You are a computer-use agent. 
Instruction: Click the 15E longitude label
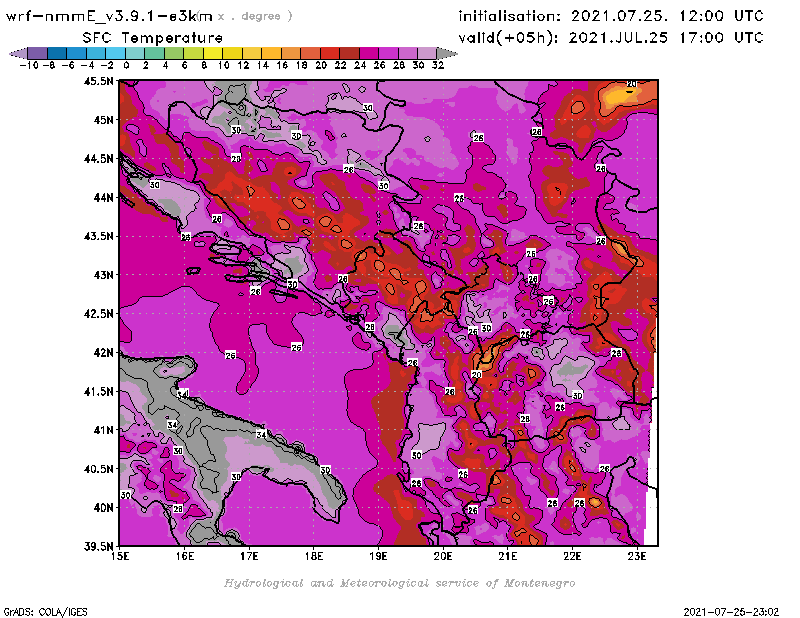point(120,556)
